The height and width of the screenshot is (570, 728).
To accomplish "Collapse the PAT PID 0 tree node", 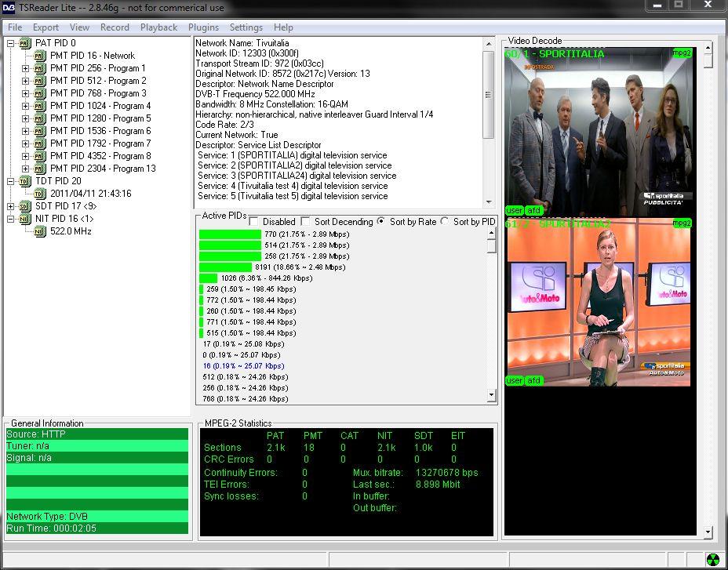I will 11,43.
